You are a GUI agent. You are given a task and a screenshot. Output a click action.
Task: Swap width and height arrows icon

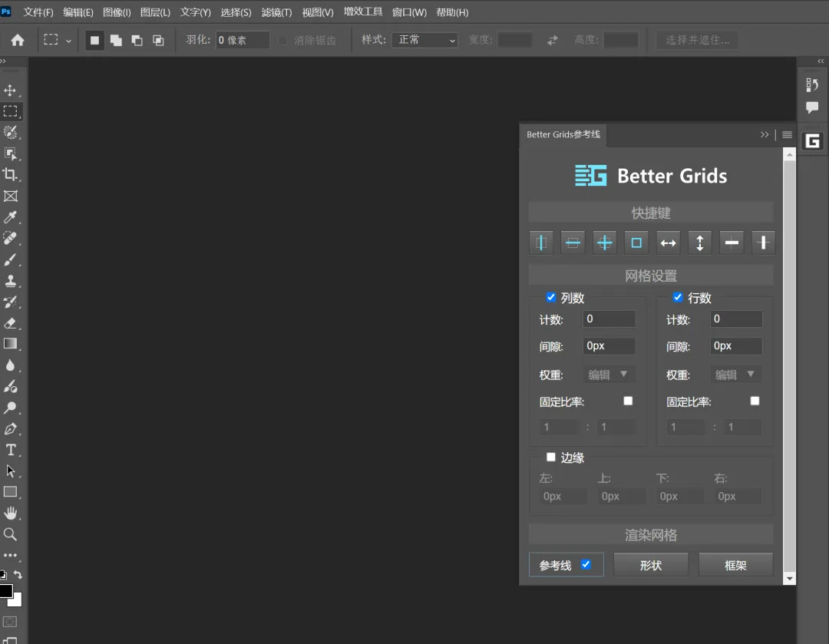click(553, 40)
